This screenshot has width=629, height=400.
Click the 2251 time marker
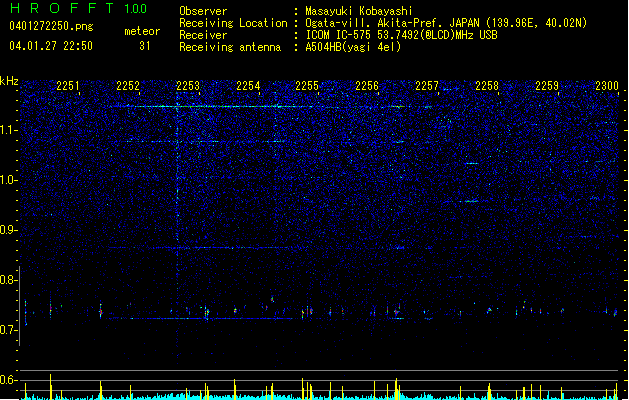pyautogui.click(x=68, y=86)
